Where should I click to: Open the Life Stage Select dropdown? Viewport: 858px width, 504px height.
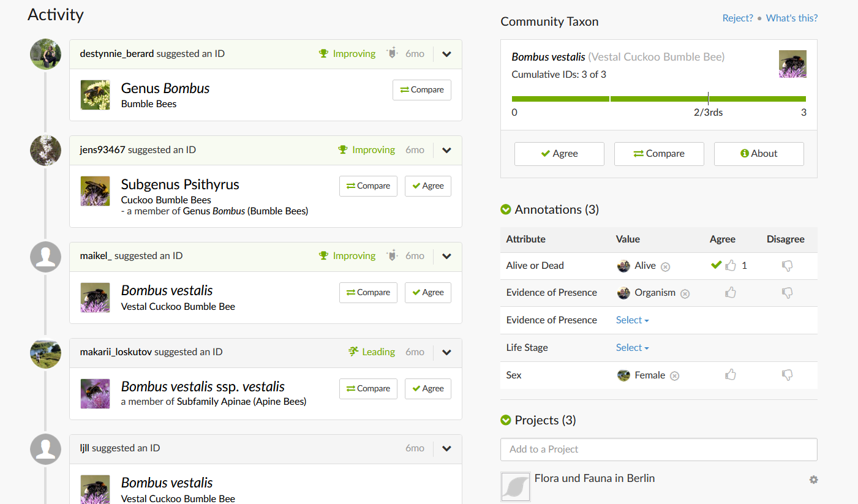tap(632, 347)
